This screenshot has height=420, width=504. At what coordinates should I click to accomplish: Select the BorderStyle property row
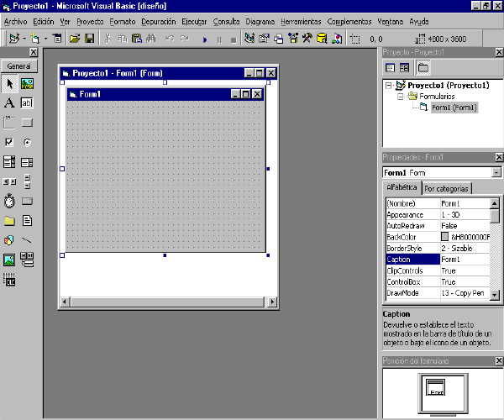(438, 248)
